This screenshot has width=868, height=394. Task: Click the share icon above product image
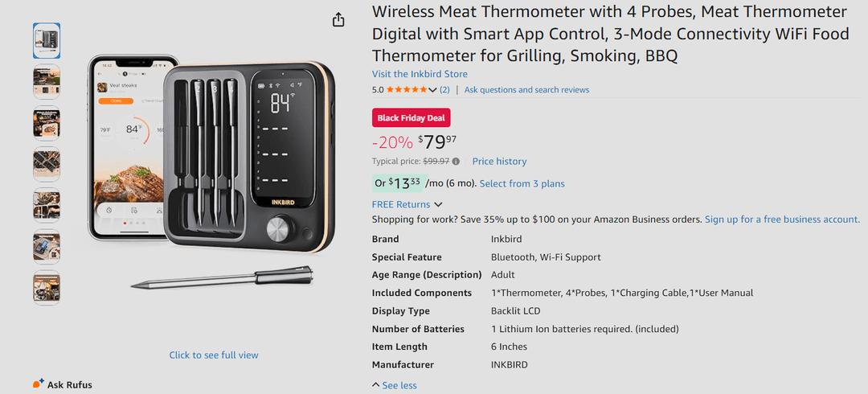point(338,19)
